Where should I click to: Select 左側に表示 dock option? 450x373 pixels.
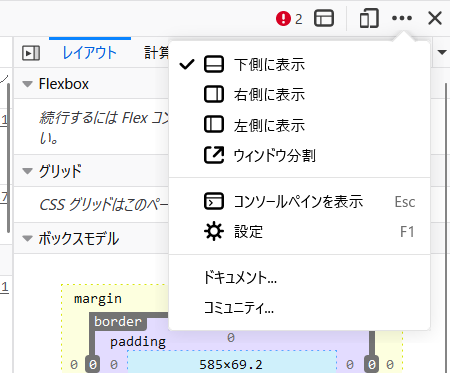tap(299, 125)
